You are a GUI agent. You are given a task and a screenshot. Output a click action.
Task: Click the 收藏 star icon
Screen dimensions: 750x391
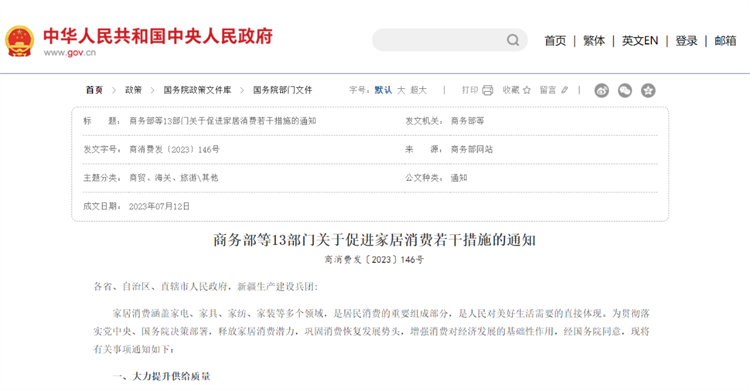(x=527, y=90)
